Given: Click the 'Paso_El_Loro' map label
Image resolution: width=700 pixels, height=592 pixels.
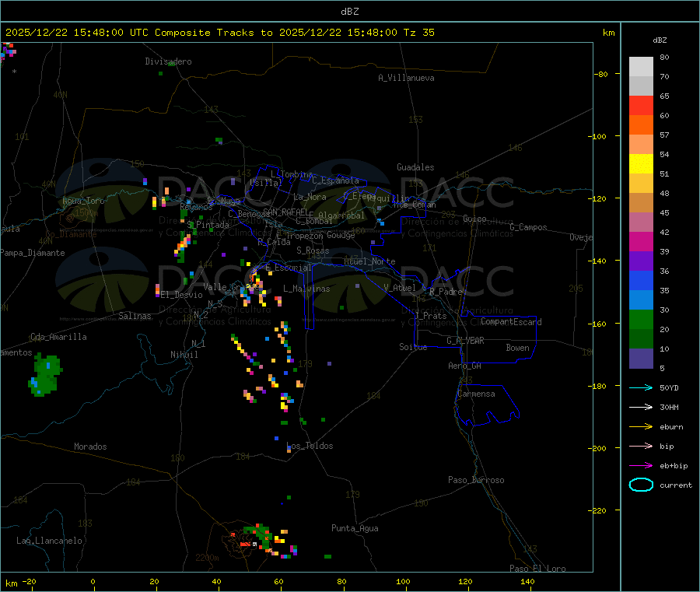Looking at the screenshot, I should click(537, 569).
